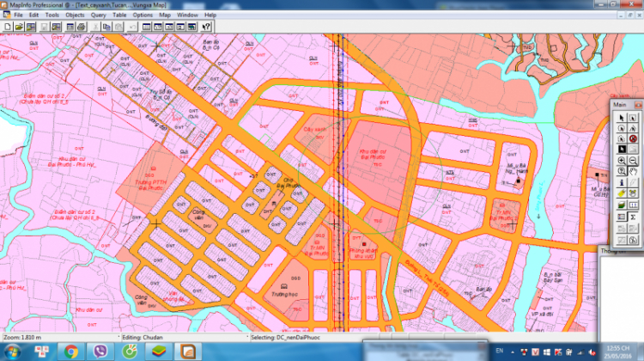Click the Editing: Chudan status field
Screen dimensions: 644x361
click(184, 338)
